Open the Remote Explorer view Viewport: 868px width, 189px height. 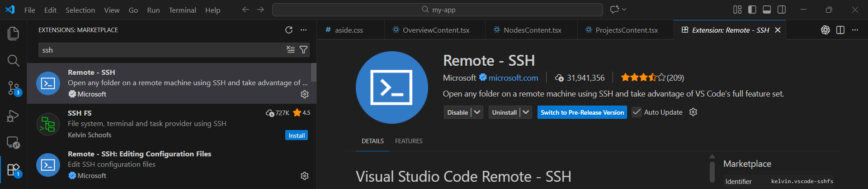[x=13, y=143]
